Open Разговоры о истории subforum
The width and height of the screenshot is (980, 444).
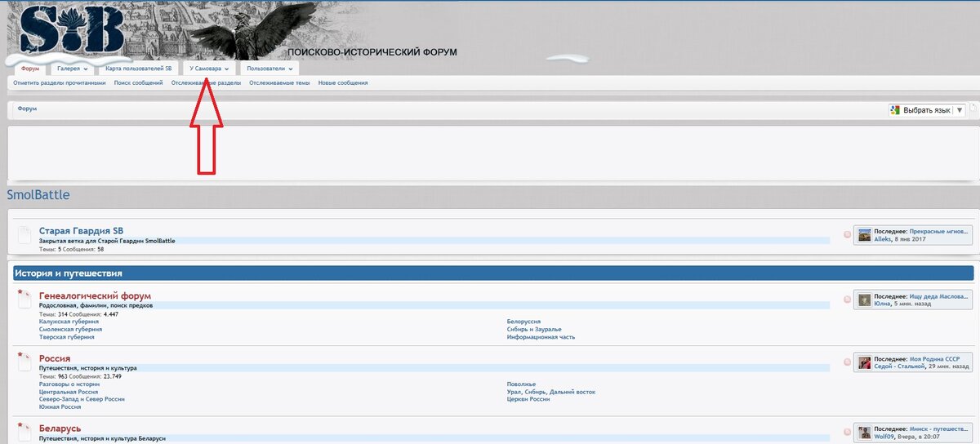(69, 384)
